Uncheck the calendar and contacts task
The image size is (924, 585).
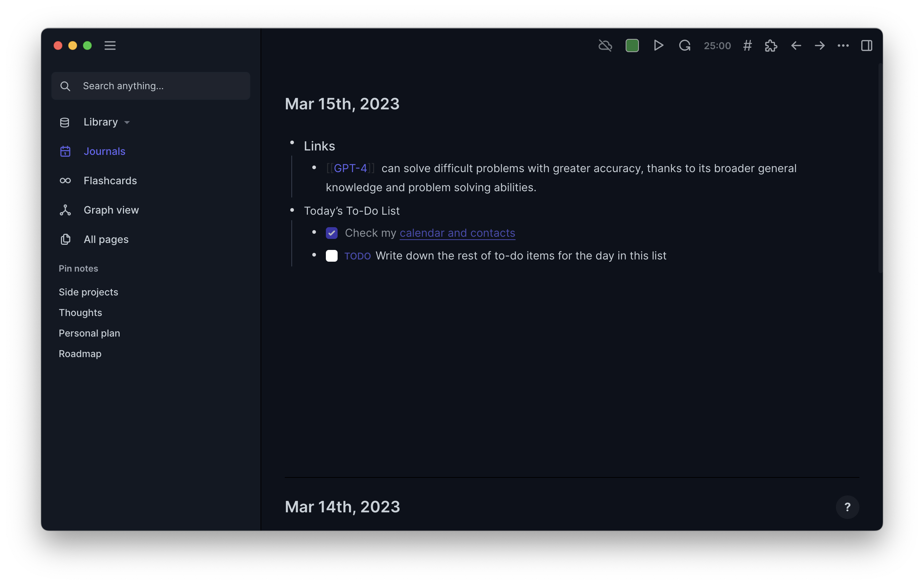coord(331,233)
